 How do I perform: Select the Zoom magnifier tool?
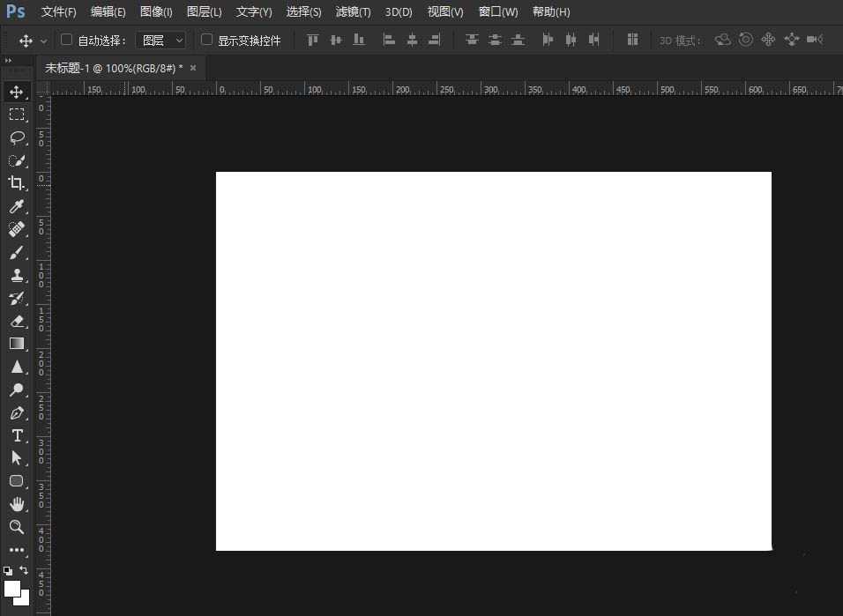[x=17, y=527]
